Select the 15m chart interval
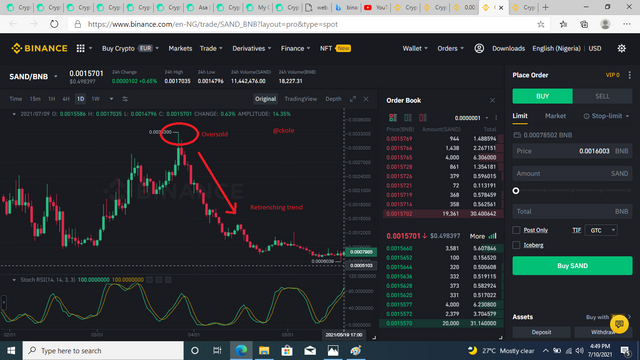640x360 pixels. coord(35,99)
